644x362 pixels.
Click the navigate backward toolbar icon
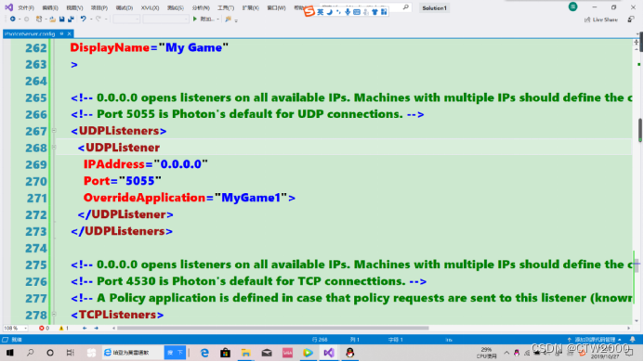13,19
